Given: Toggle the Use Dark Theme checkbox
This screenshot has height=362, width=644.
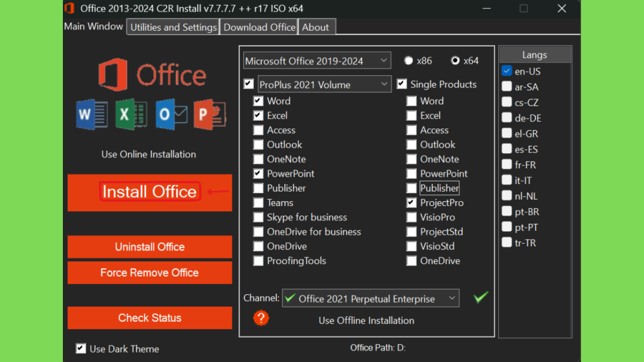Looking at the screenshot, I should (81, 349).
